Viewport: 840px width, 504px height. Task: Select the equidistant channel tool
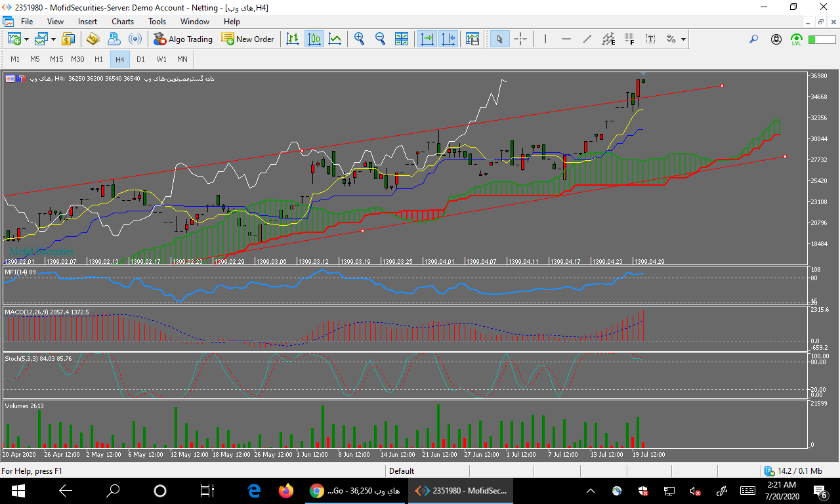coord(608,39)
